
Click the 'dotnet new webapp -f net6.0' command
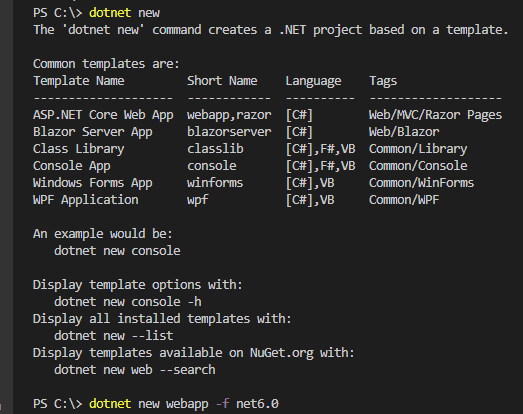pyautogui.click(x=184, y=404)
